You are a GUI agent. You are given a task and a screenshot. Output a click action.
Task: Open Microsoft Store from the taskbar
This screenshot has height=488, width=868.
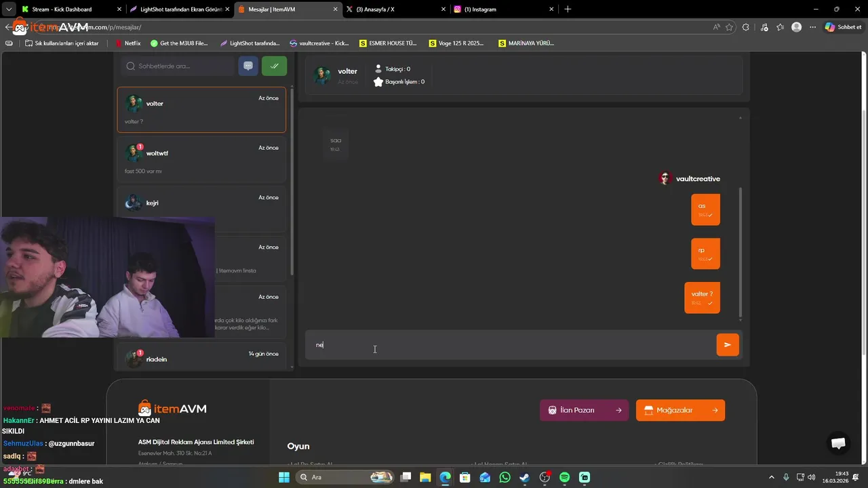pos(465,477)
